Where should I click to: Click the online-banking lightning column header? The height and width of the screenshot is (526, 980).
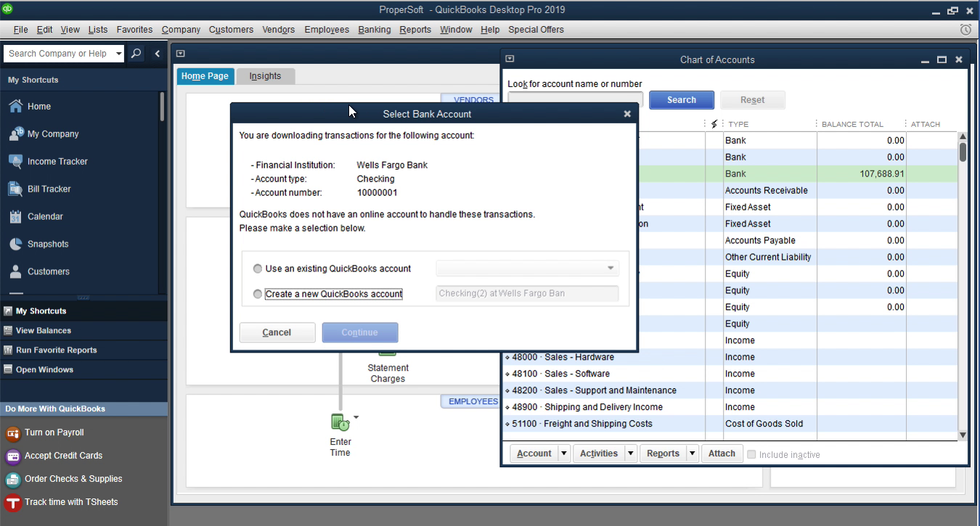[714, 124]
